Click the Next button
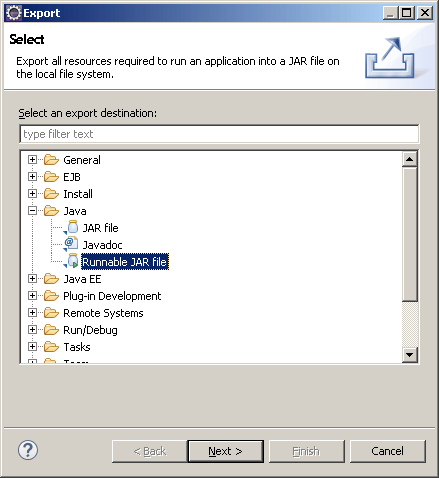The height and width of the screenshot is (478, 439). pyautogui.click(x=226, y=451)
